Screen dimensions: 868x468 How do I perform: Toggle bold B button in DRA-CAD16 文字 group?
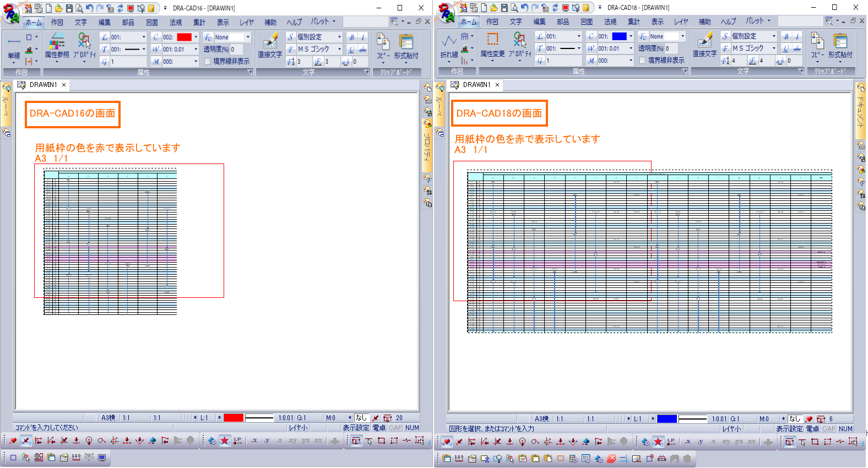[x=351, y=37]
